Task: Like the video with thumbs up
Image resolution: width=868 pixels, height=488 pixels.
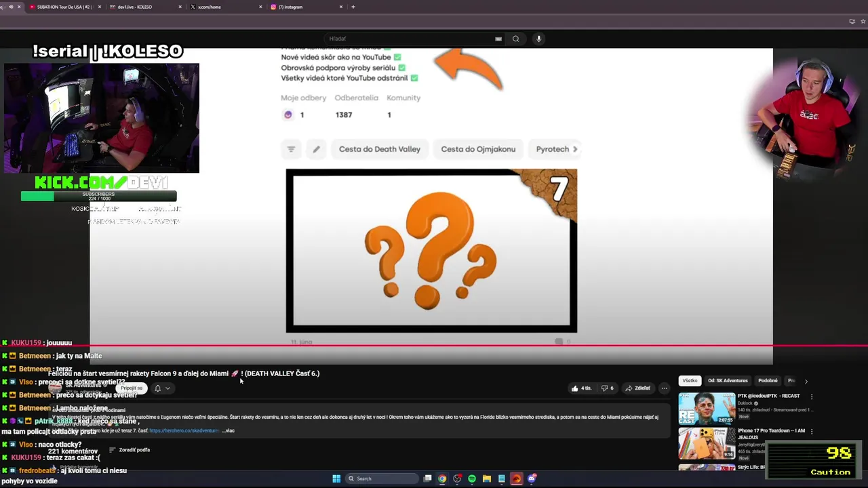Action: 582,388
